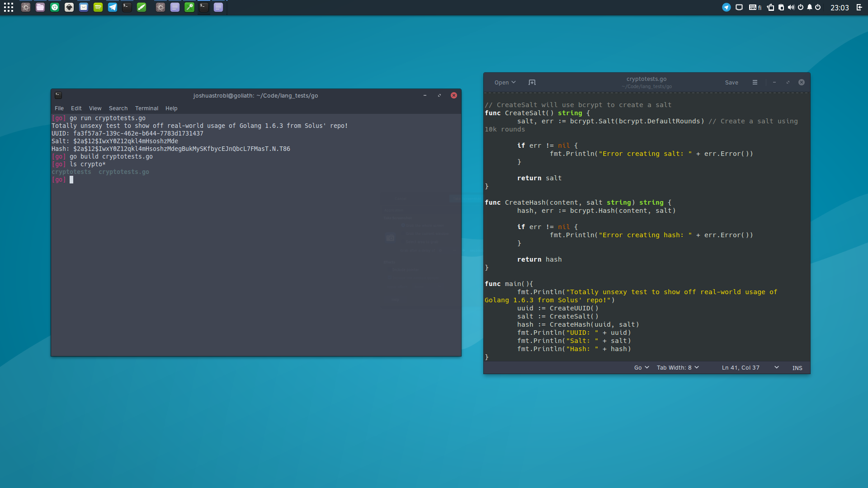
Task: Open the applications grid menu in panel
Action: [x=9, y=7]
